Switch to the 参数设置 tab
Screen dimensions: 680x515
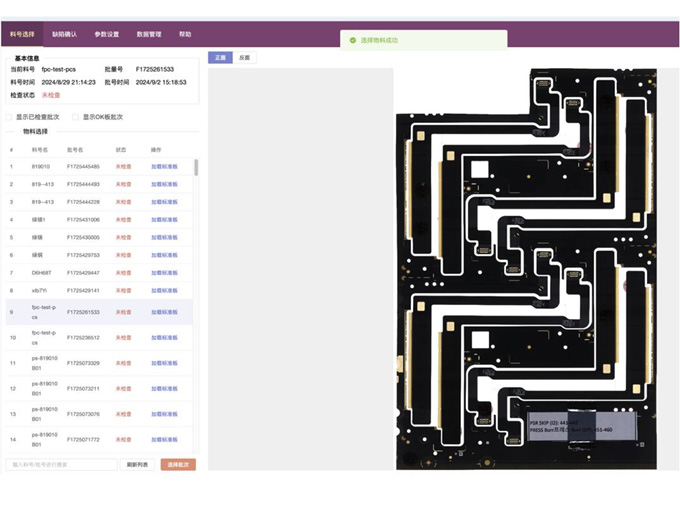point(107,34)
